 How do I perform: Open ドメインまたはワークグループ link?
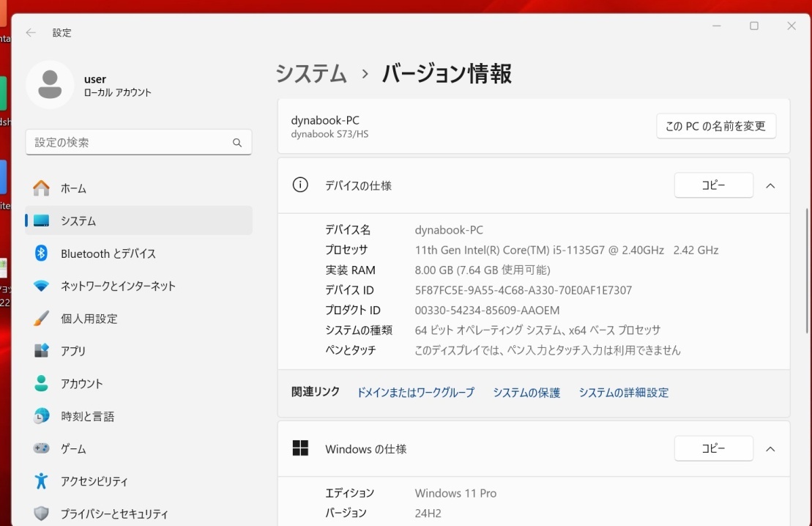point(415,393)
